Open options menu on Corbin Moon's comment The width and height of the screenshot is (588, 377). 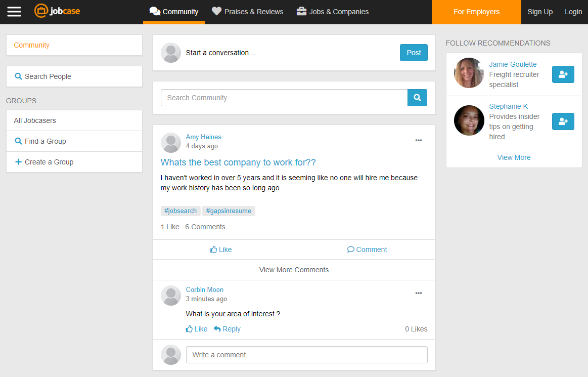tap(418, 294)
